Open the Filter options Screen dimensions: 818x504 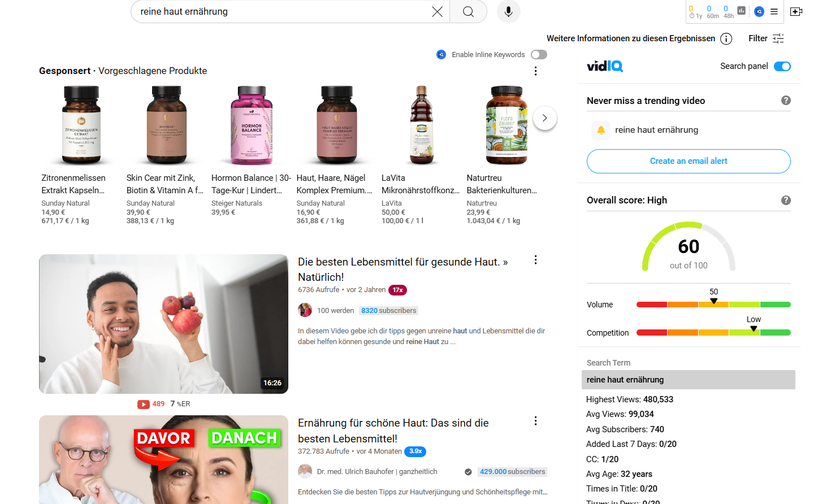point(766,38)
